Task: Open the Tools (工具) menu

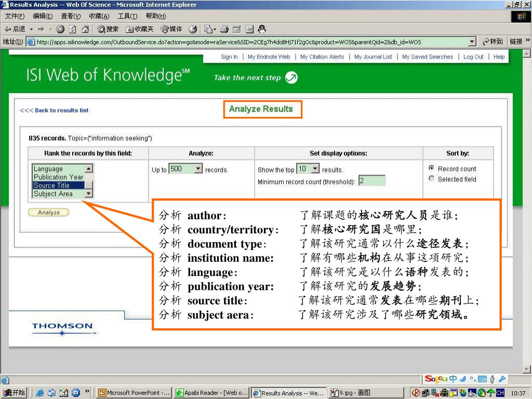Action: click(128, 16)
